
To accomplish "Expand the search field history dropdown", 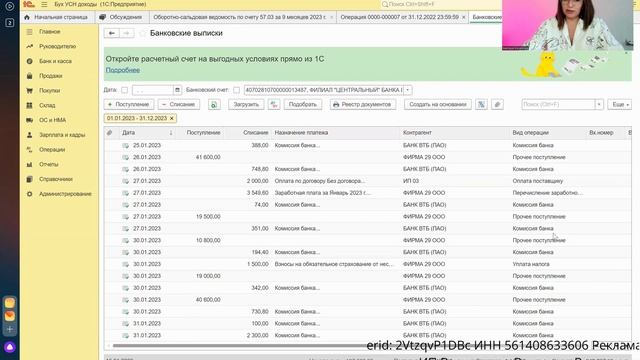I will pos(599,104).
